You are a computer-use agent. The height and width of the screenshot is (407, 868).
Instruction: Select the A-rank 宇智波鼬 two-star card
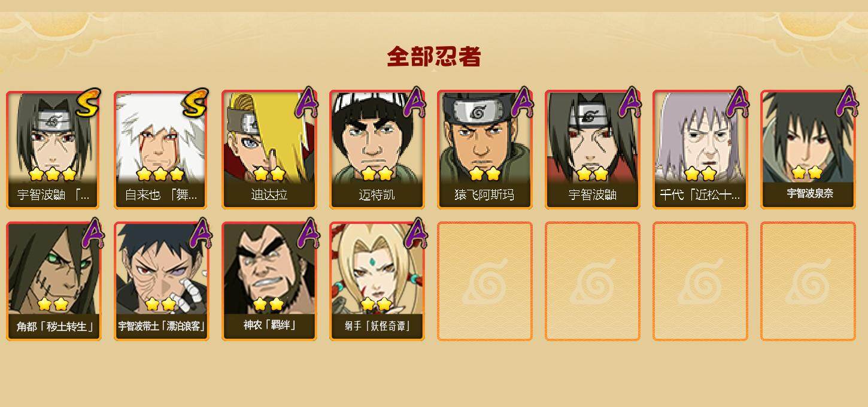(x=592, y=150)
